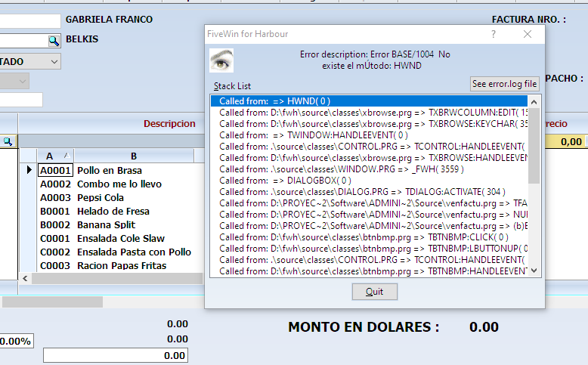Click the empty field left of GABRIELA FRANCO

click(30, 21)
